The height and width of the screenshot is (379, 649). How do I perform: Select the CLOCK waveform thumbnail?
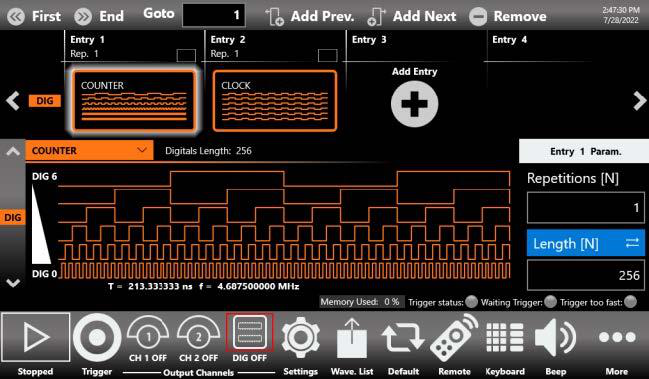pyautogui.click(x=275, y=101)
